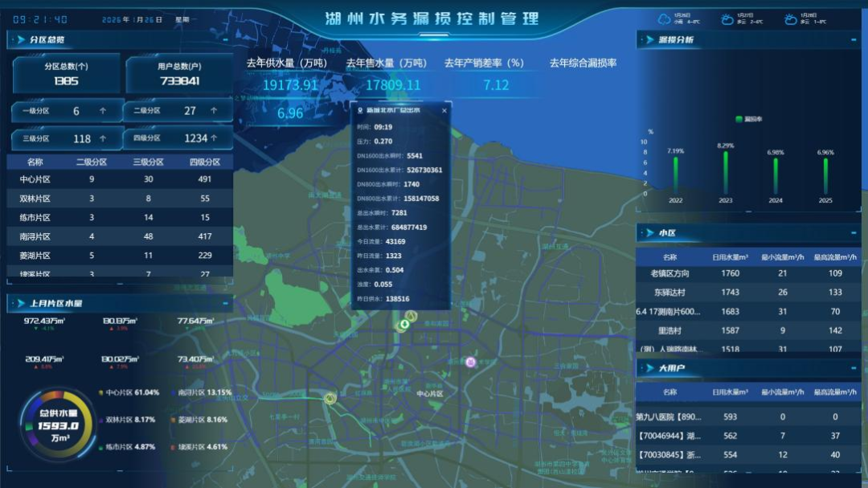Image resolution: width=868 pixels, height=488 pixels.
Task: Collapse the 大用户 panel
Action: tap(852, 368)
